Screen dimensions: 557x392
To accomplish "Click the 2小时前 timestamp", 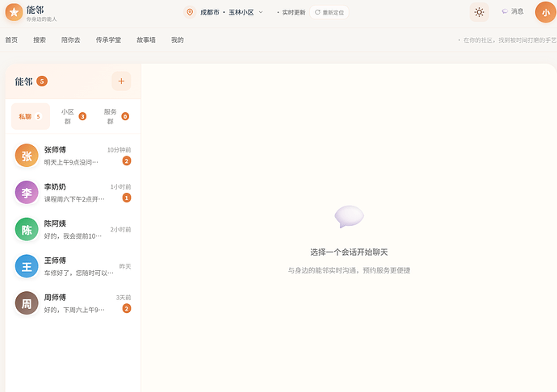I will pos(120,229).
